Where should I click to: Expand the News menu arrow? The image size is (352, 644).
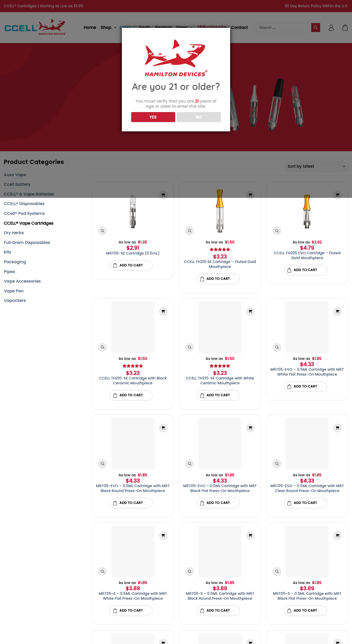click(191, 28)
